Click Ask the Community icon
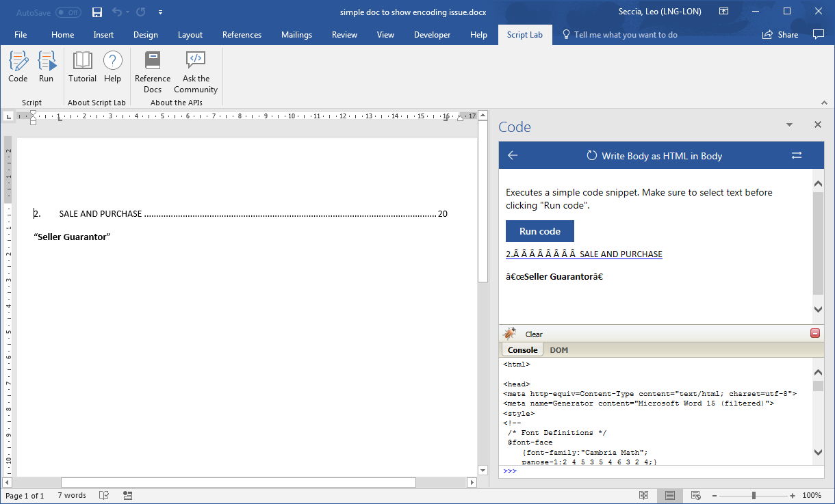835x504 pixels. pyautogui.click(x=196, y=72)
